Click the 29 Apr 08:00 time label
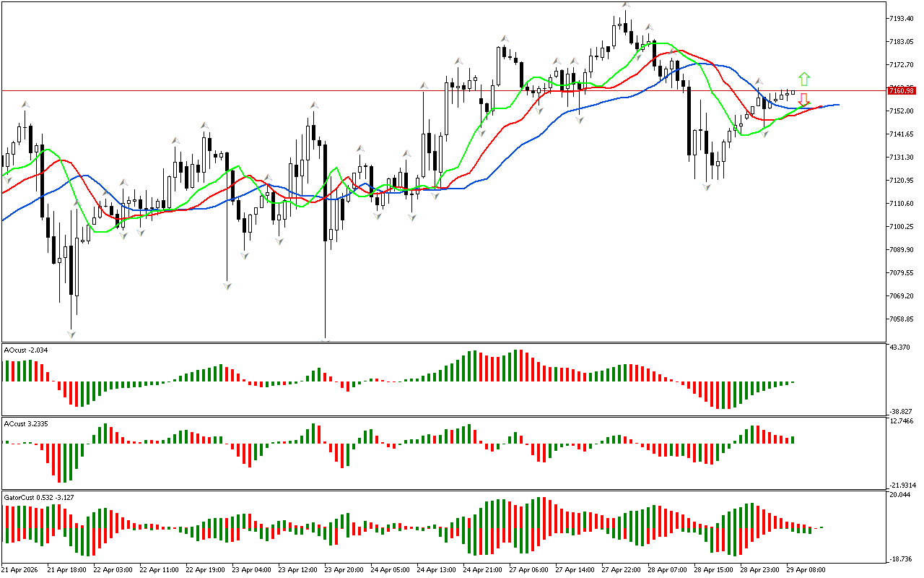 (806, 569)
